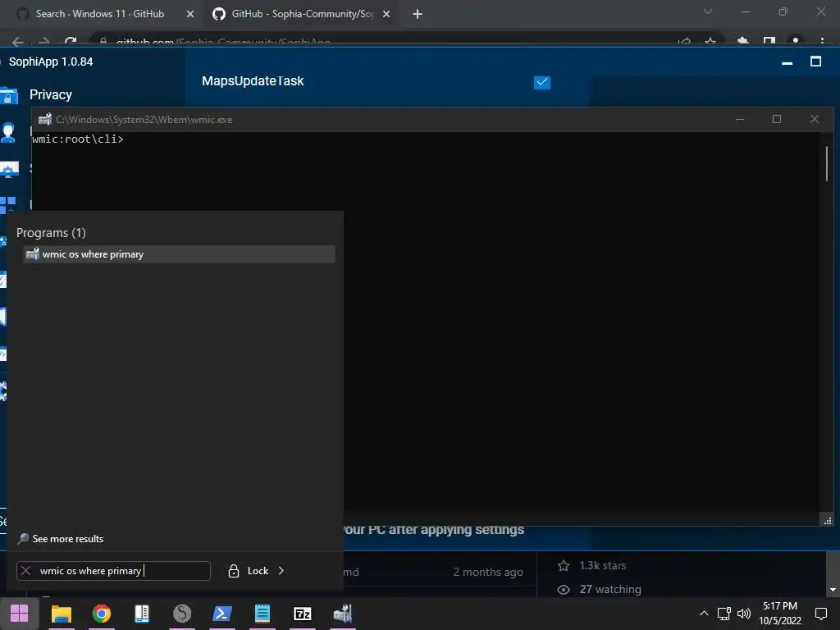Bookmark the page with the star icon

pos(710,42)
